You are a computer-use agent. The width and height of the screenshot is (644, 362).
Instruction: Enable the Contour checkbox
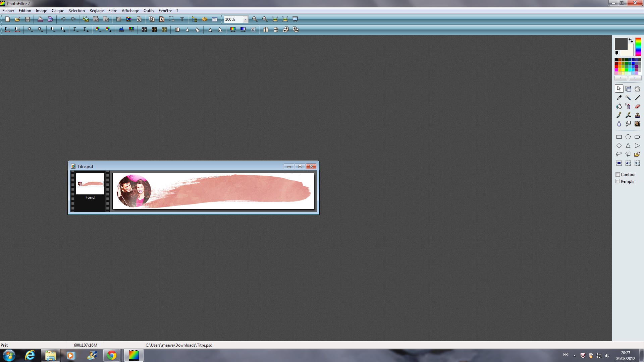click(618, 174)
